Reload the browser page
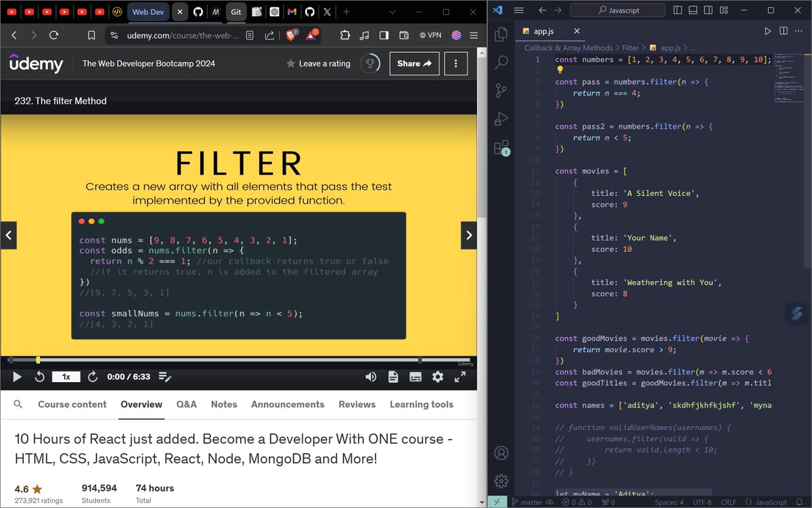Viewport: 812px width, 508px height. pyautogui.click(x=53, y=35)
